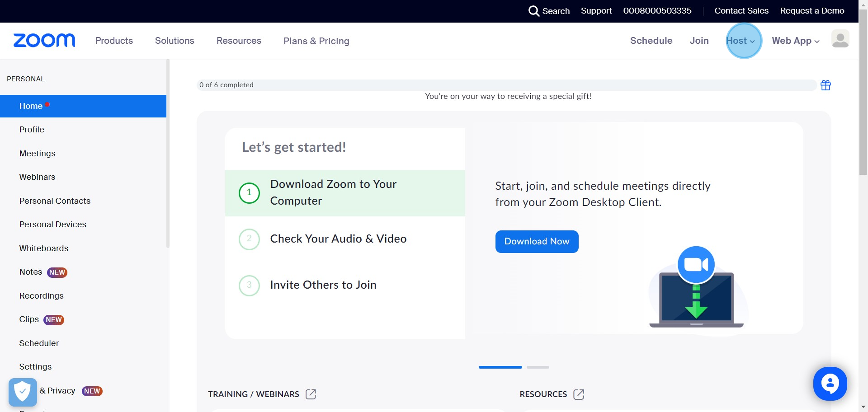Expand the Web App dropdown
Screen dimensions: 868x412
(x=796, y=41)
